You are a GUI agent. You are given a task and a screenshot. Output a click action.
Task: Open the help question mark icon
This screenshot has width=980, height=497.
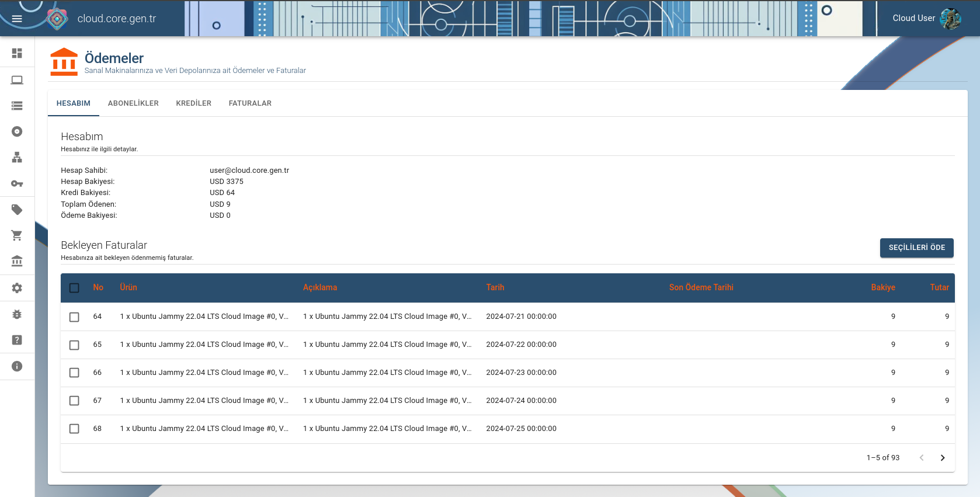pyautogui.click(x=17, y=340)
